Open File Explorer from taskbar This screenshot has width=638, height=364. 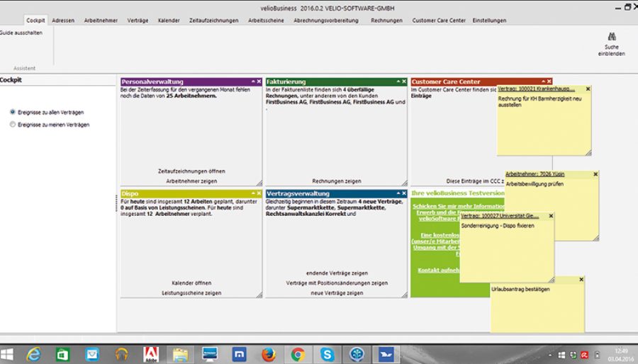[x=180, y=355]
